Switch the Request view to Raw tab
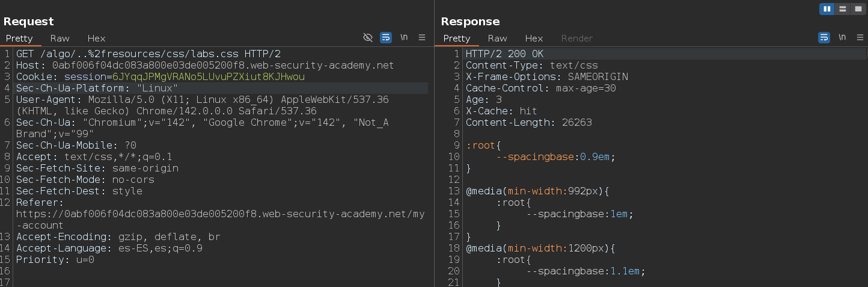The height and width of the screenshot is (287, 868). (x=60, y=38)
